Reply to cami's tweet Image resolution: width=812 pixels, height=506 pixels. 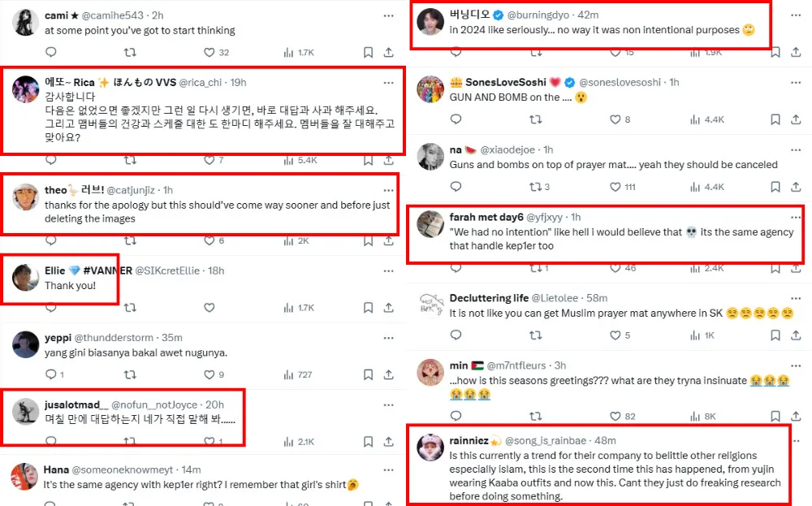pyautogui.click(x=50, y=53)
